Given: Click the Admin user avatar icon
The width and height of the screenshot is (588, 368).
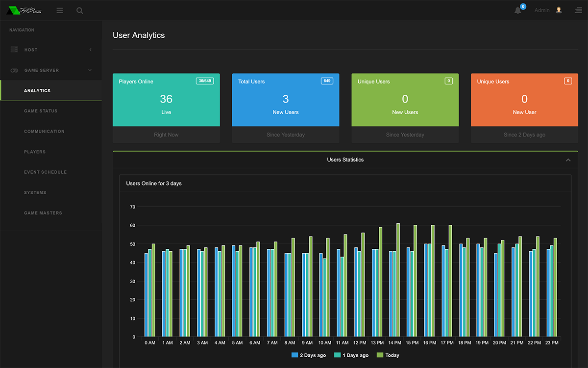Looking at the screenshot, I should click(x=559, y=10).
